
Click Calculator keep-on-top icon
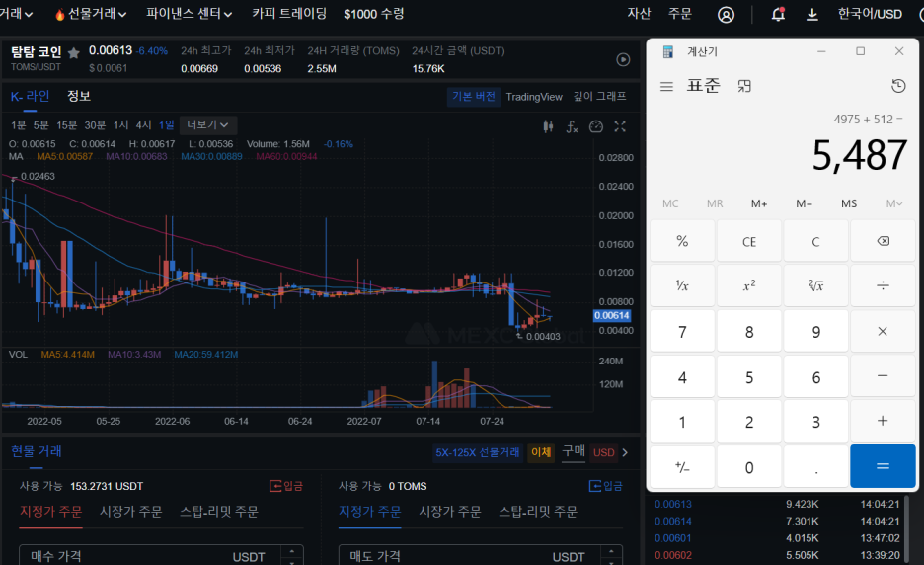click(744, 86)
